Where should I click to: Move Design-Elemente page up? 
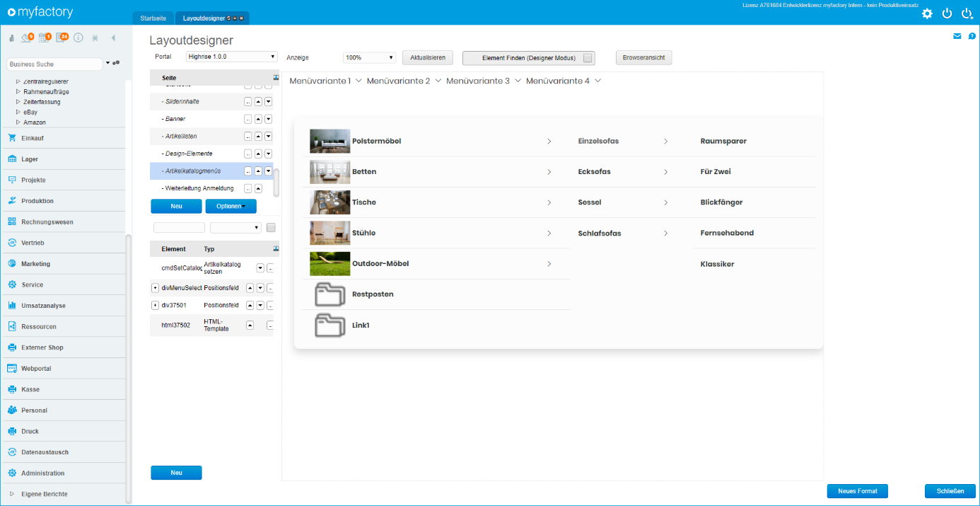click(258, 154)
